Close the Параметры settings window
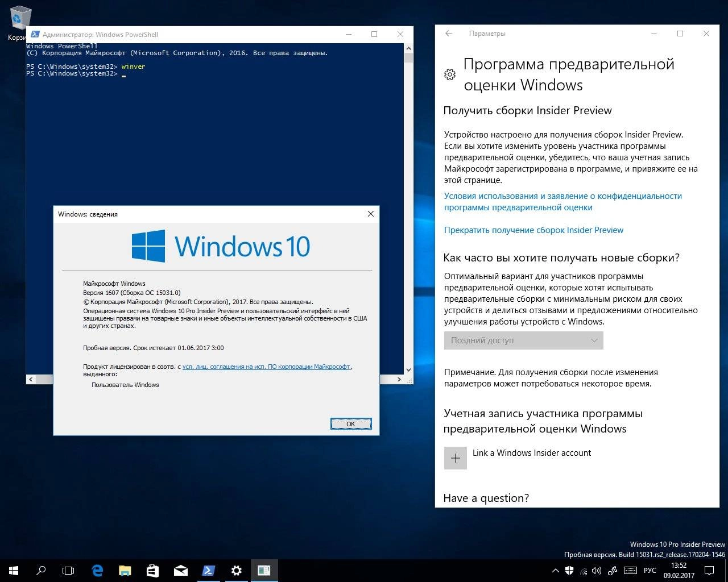 (706, 34)
